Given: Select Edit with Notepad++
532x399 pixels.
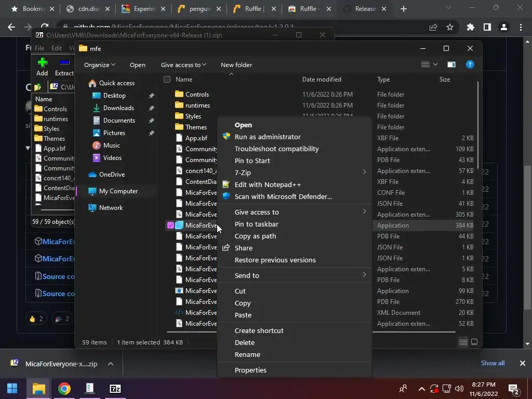Looking at the screenshot, I should (x=294, y=184).
